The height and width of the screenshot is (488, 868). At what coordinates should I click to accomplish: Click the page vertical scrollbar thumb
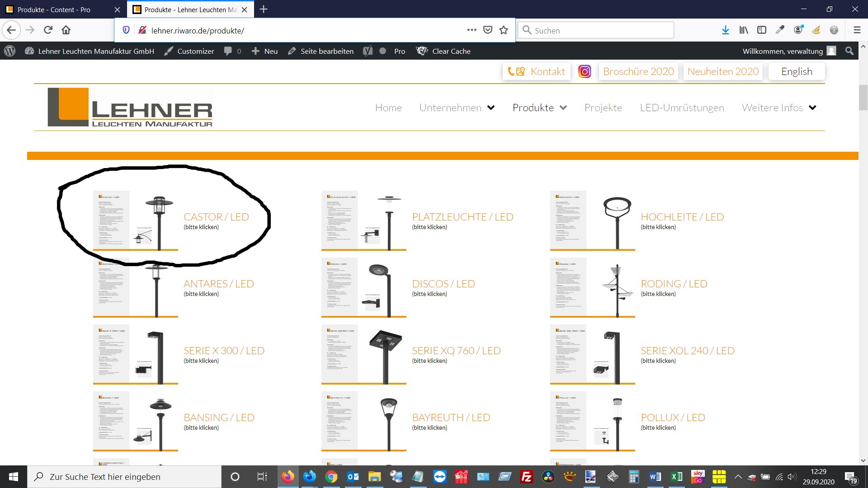pyautogui.click(x=863, y=98)
